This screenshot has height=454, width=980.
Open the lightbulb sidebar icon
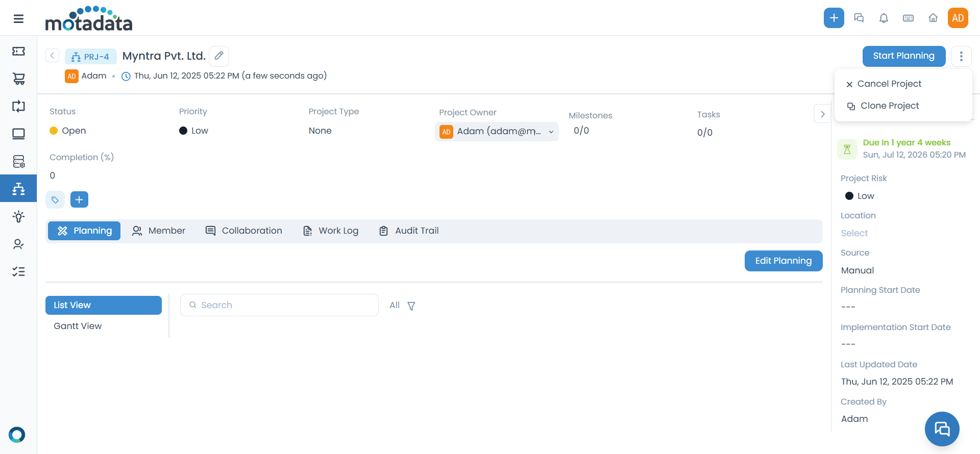pos(18,216)
